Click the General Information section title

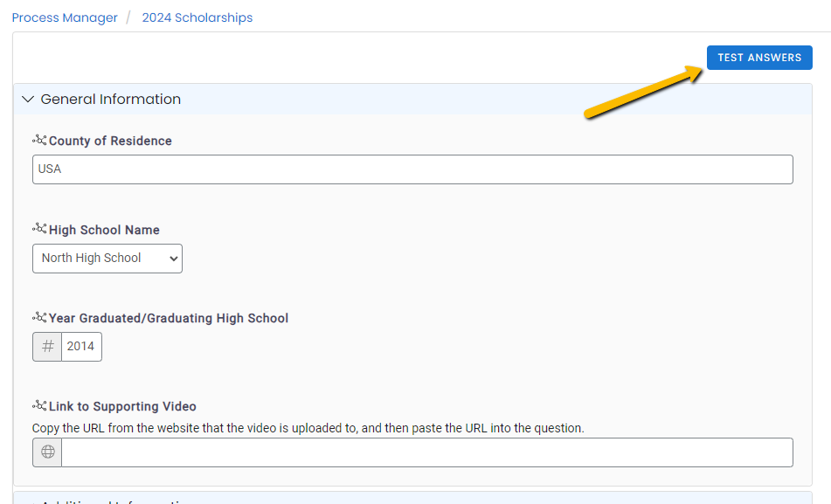click(111, 100)
